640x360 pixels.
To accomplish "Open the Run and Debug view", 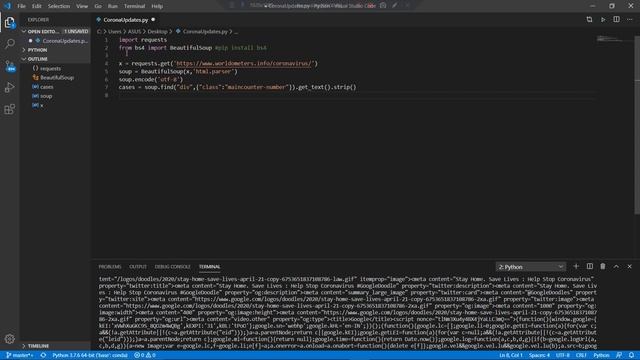I will (10, 87).
